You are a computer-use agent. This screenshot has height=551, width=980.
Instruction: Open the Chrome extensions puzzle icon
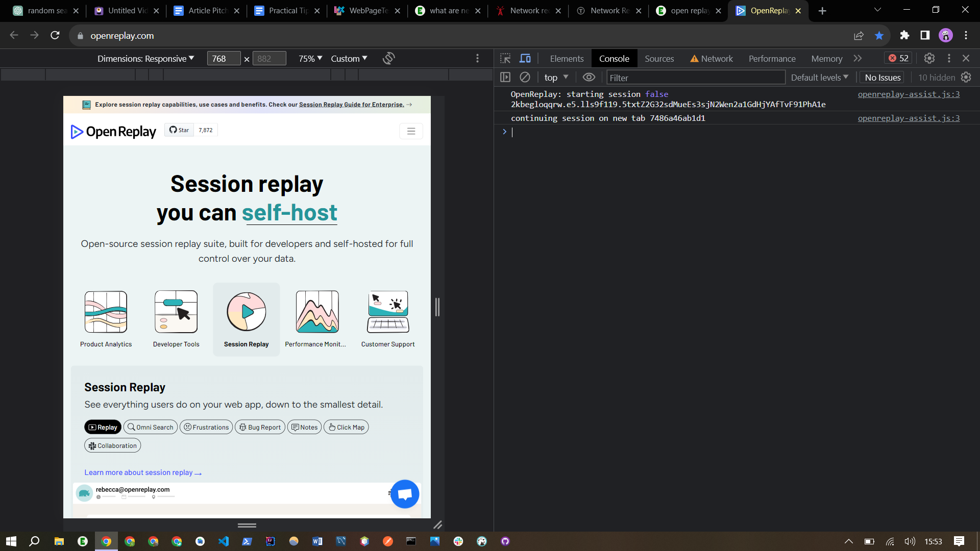(904, 35)
